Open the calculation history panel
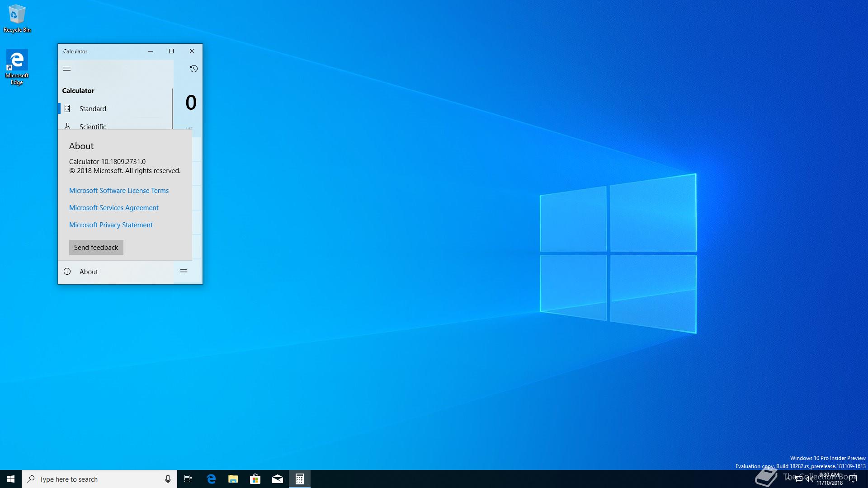Screen dimensions: 868x488 pos(193,69)
